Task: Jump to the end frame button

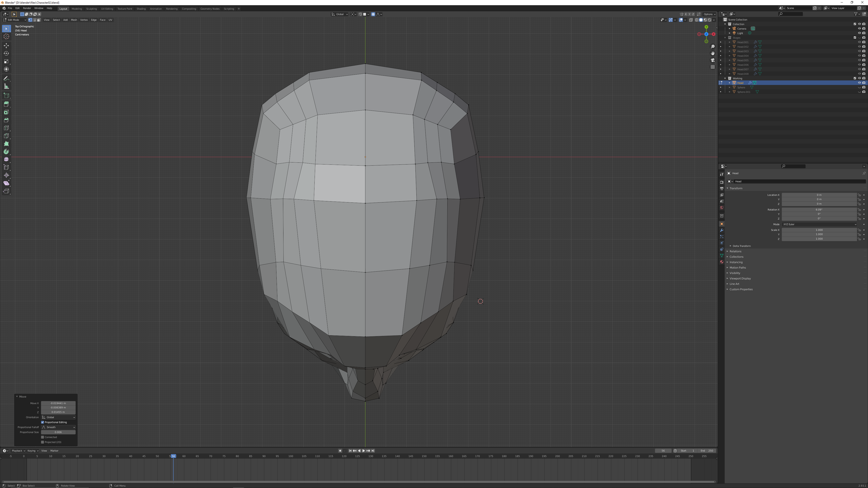Action: click(373, 451)
